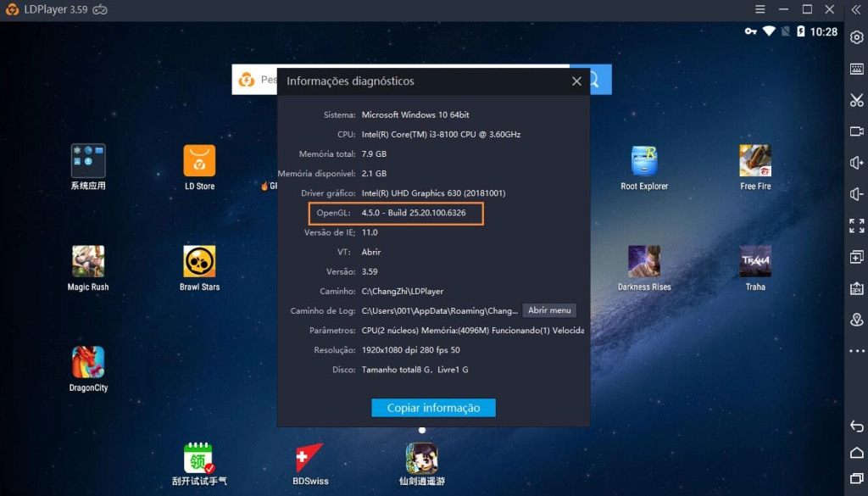Click the VPN key status icon

(x=751, y=31)
